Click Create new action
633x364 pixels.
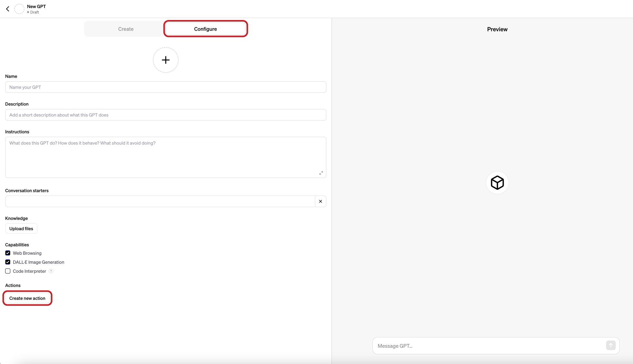pos(27,298)
